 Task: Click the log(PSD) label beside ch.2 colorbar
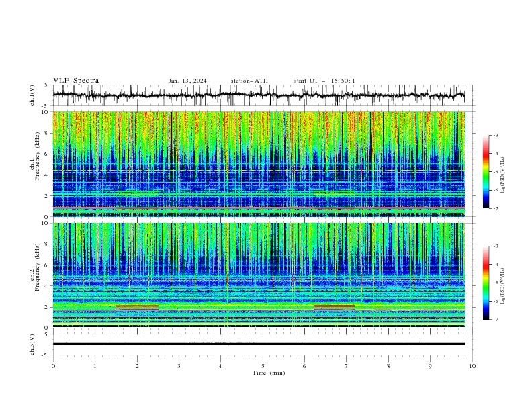503,286
